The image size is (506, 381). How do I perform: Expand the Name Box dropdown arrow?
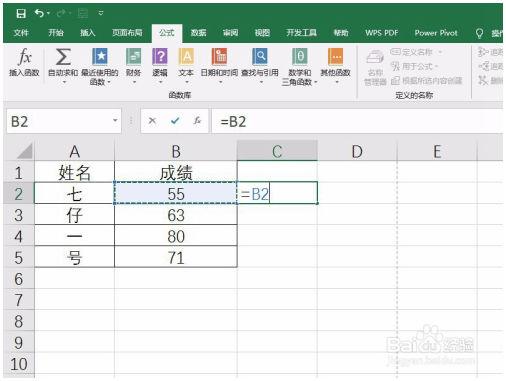click(x=115, y=120)
